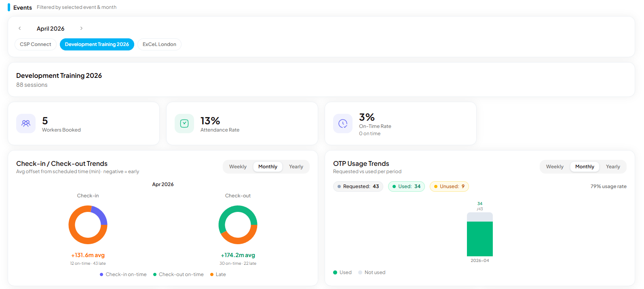Screen dimensions: 644x289
Task: Click the 13% Attendance Rate value
Action: 210,121
